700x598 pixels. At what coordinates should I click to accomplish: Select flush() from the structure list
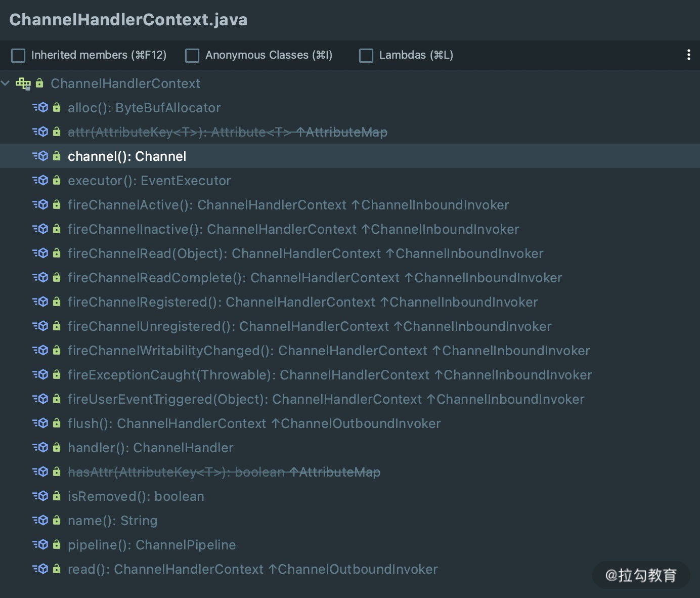(x=254, y=423)
